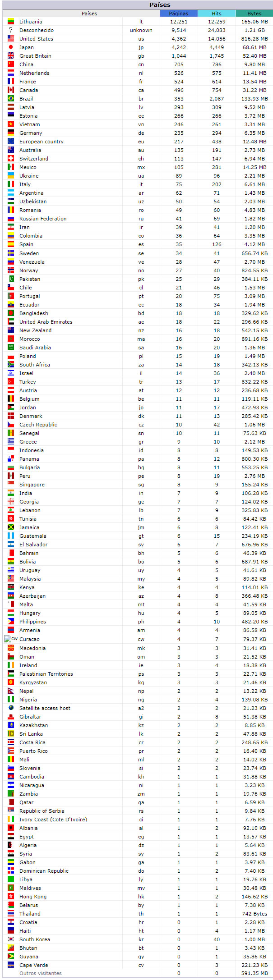The height and width of the screenshot is (980, 273).
Task: Click the Palestinian Territories row name
Action: [46, 673]
